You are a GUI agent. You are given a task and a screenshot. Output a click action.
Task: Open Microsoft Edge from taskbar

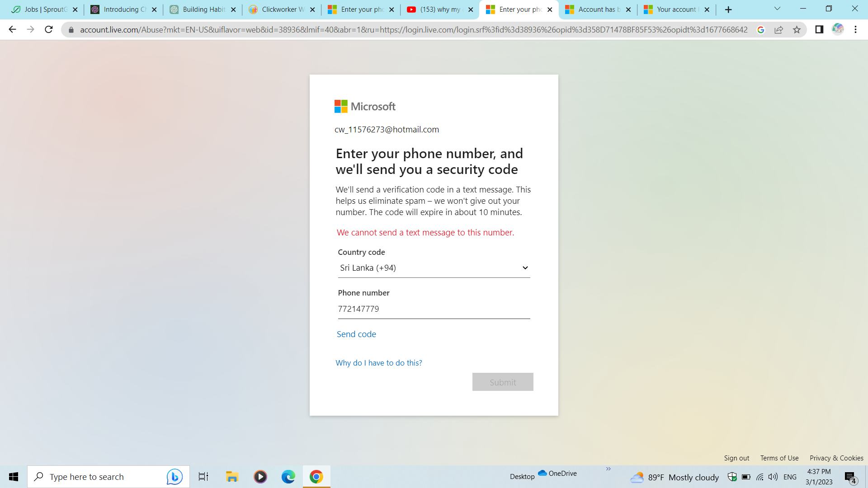click(x=288, y=477)
